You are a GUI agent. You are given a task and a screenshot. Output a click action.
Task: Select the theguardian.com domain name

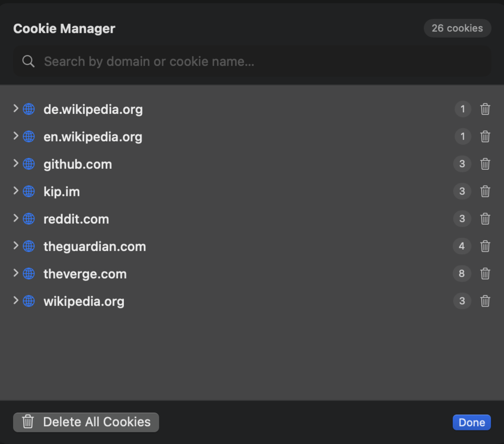point(95,247)
